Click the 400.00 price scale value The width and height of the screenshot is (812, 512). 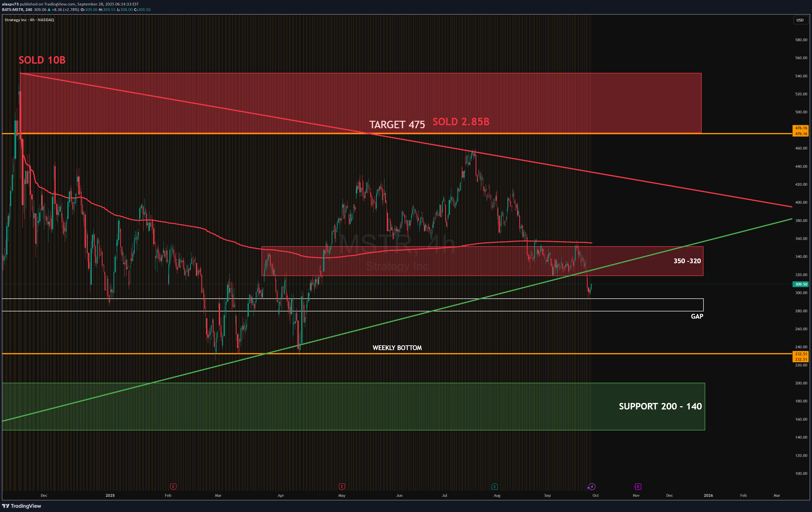(x=801, y=202)
